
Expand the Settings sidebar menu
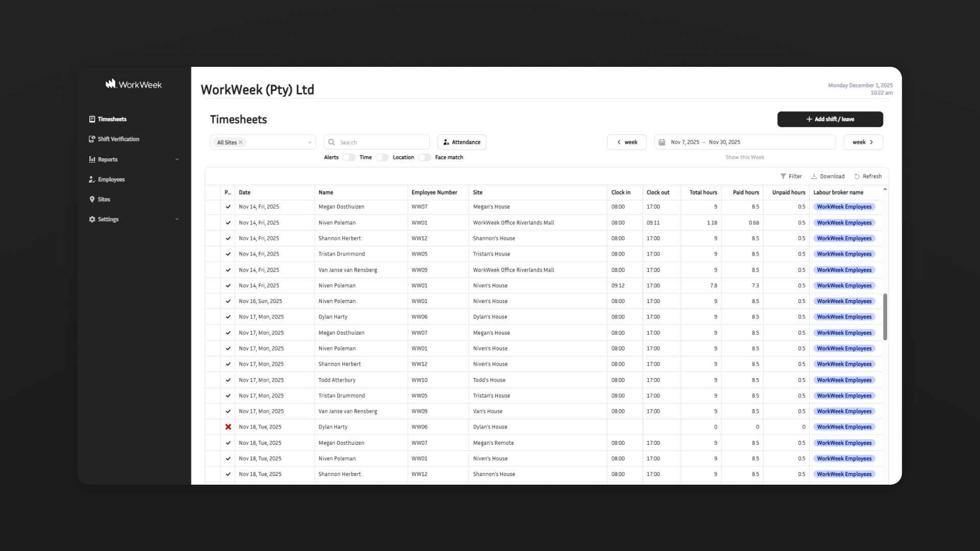pos(177,219)
